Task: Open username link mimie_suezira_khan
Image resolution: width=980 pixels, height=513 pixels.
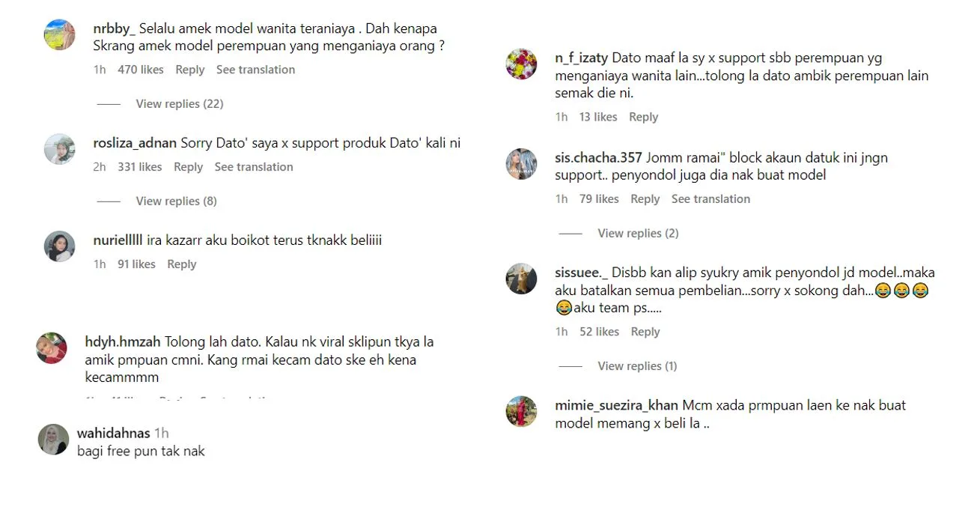Action: [x=616, y=405]
